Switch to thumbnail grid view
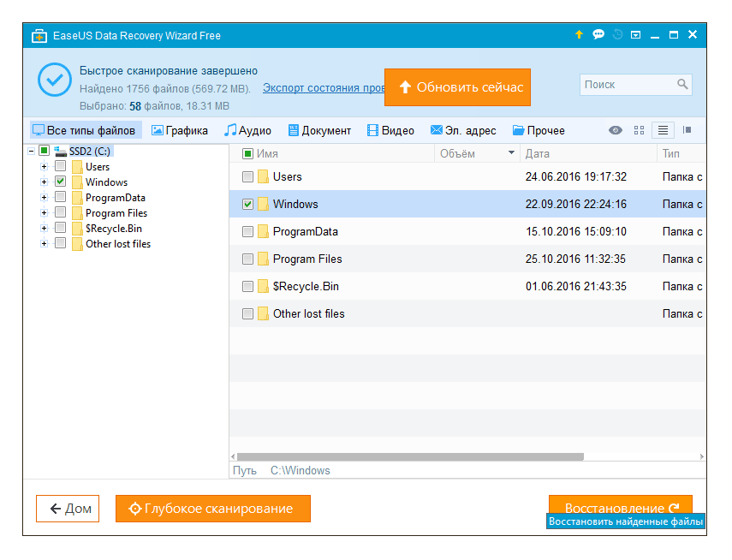This screenshot has width=732, height=560. pyautogui.click(x=639, y=130)
